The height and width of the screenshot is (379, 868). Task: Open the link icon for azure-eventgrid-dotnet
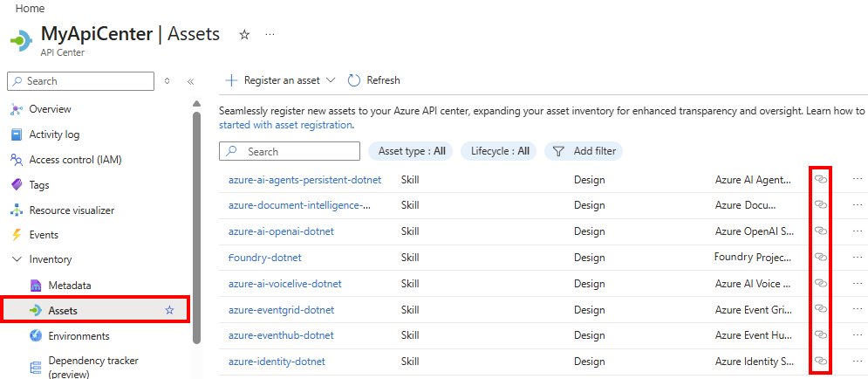[820, 309]
